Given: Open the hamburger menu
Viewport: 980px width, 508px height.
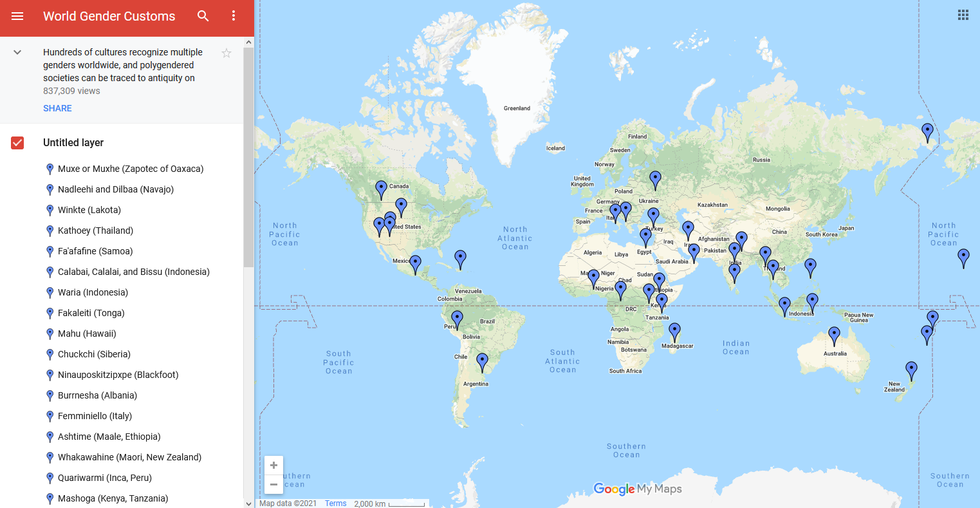Looking at the screenshot, I should point(17,16).
